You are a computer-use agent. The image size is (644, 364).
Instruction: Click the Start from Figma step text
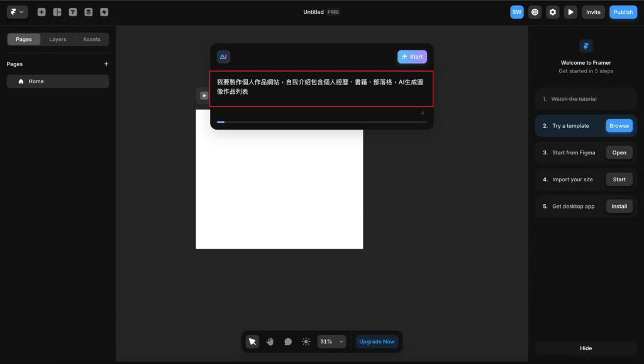pyautogui.click(x=574, y=152)
